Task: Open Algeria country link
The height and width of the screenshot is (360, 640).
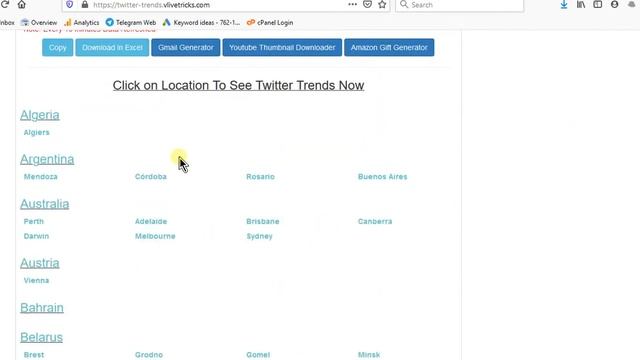Action: (x=40, y=115)
